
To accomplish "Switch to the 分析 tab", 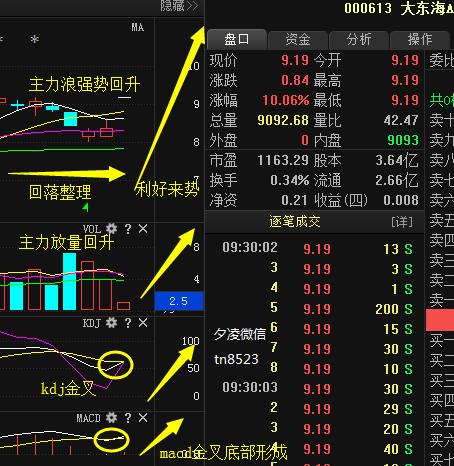I will click(359, 40).
